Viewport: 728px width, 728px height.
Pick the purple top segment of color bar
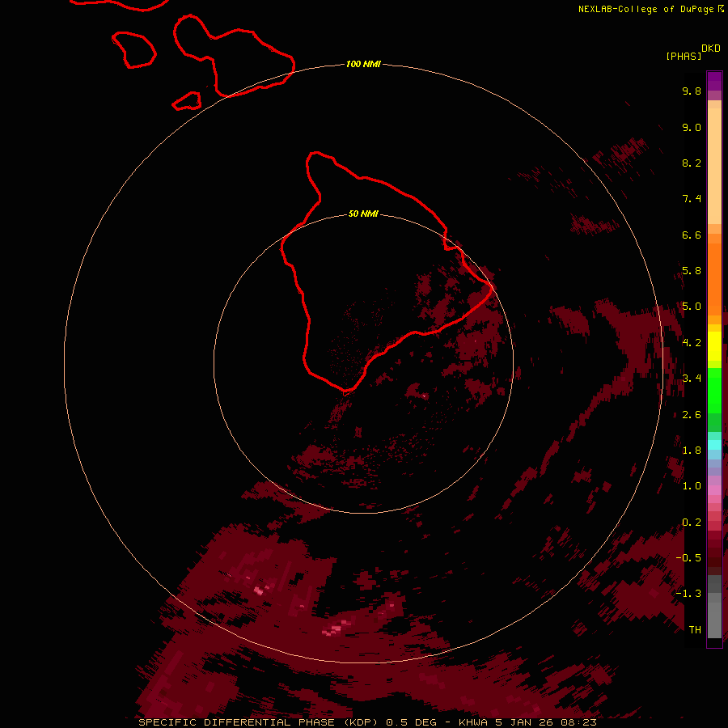714,81
